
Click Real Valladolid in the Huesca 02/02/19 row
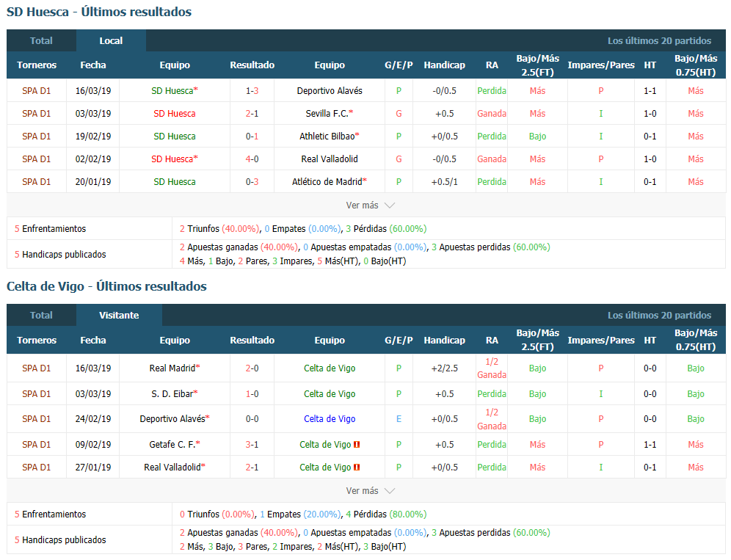[x=330, y=159]
